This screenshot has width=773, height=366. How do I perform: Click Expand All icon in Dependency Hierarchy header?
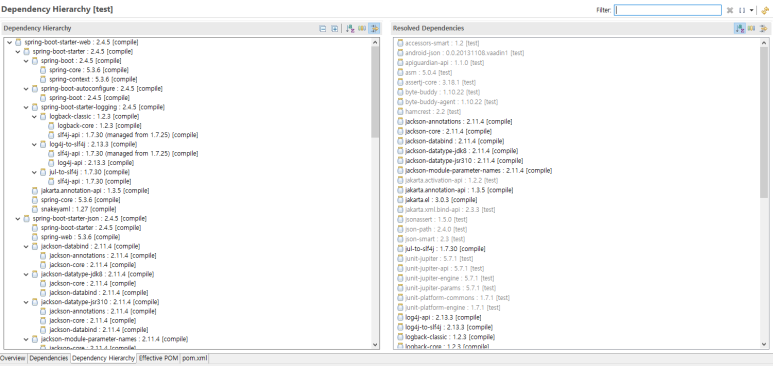tap(334, 29)
